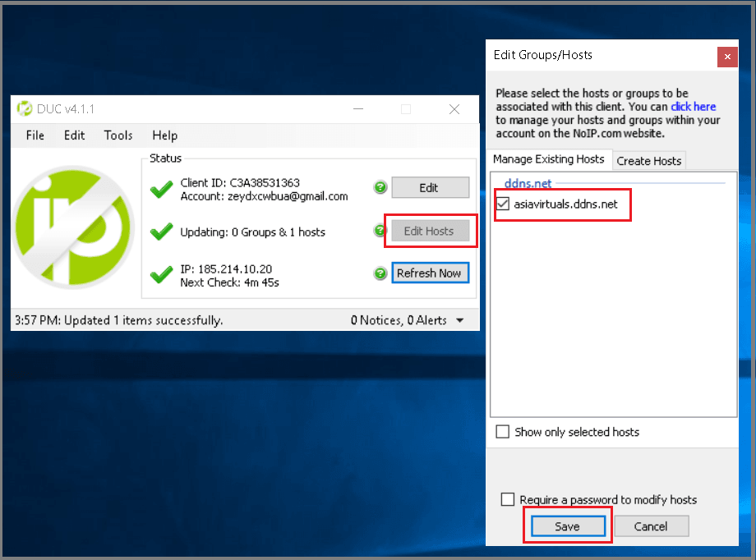Screen dimensions: 756x560
Task: Switch to Create Hosts tab
Action: pyautogui.click(x=648, y=161)
